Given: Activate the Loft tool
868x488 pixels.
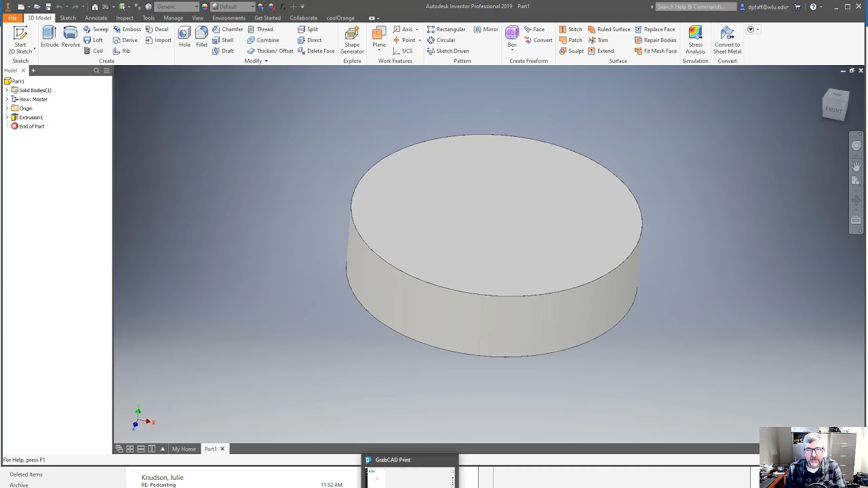Looking at the screenshot, I should click(93, 40).
